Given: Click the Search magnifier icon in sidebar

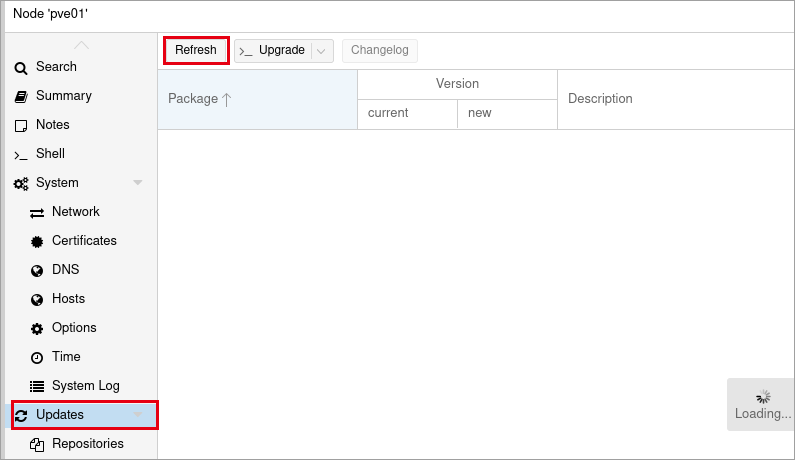Looking at the screenshot, I should (x=21, y=67).
